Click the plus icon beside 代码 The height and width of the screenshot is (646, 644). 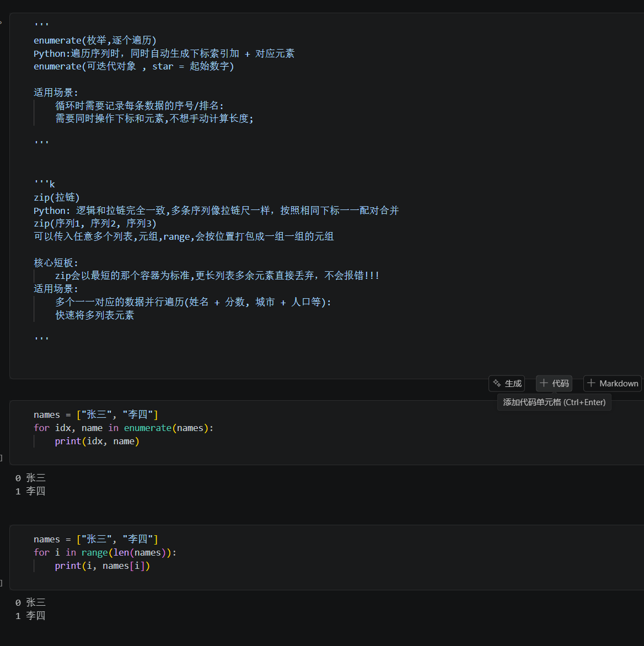pos(544,383)
